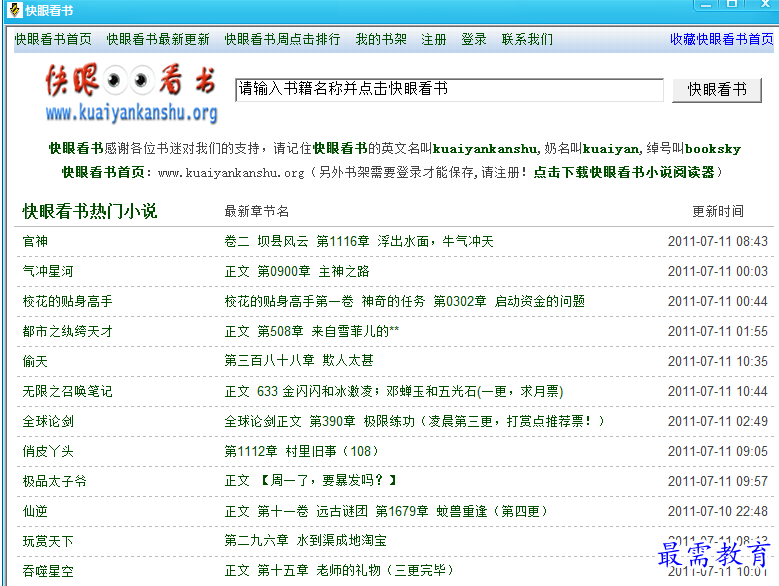The width and height of the screenshot is (779, 586).
Task: Open the novel 校花的贴身高手
Action: point(68,301)
